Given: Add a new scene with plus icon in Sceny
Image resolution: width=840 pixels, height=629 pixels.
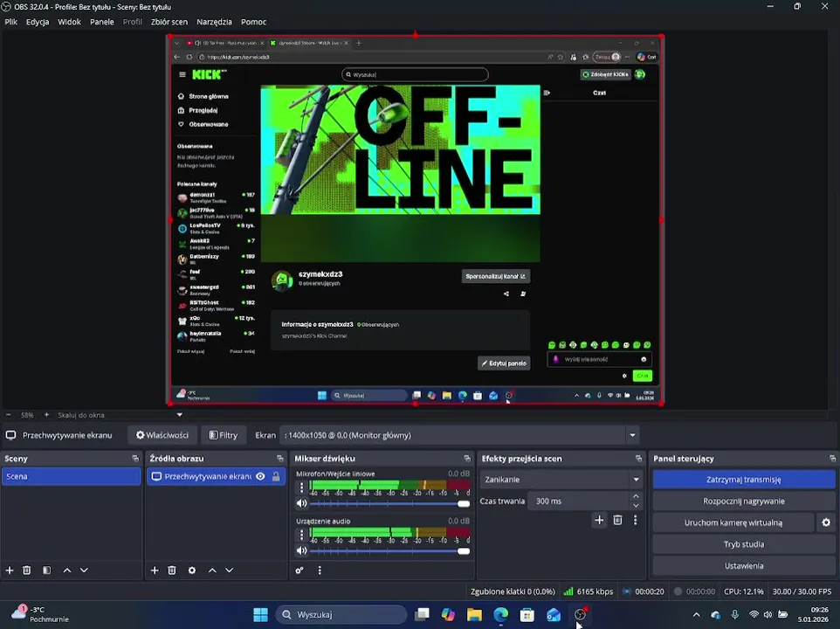Looking at the screenshot, I should click(x=10, y=570).
